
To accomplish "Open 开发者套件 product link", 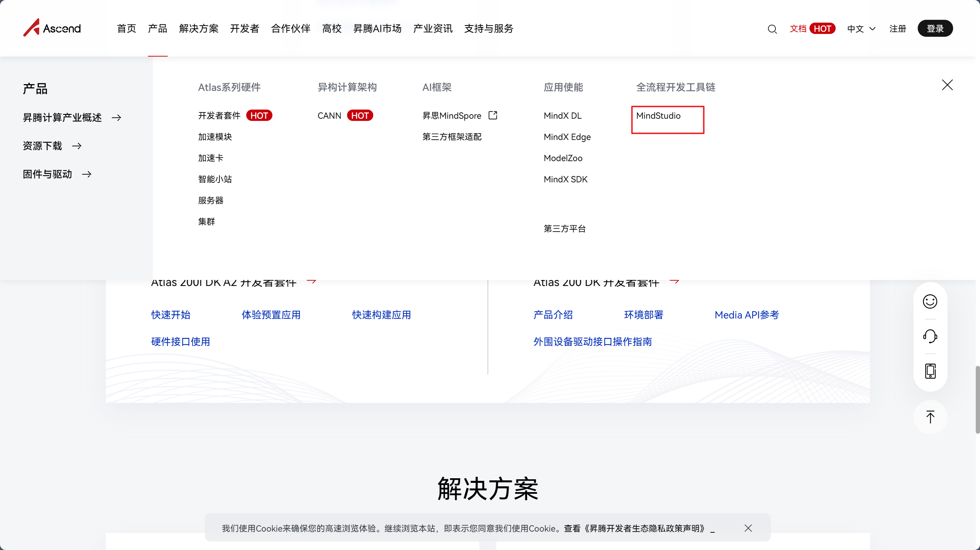I will click(219, 116).
